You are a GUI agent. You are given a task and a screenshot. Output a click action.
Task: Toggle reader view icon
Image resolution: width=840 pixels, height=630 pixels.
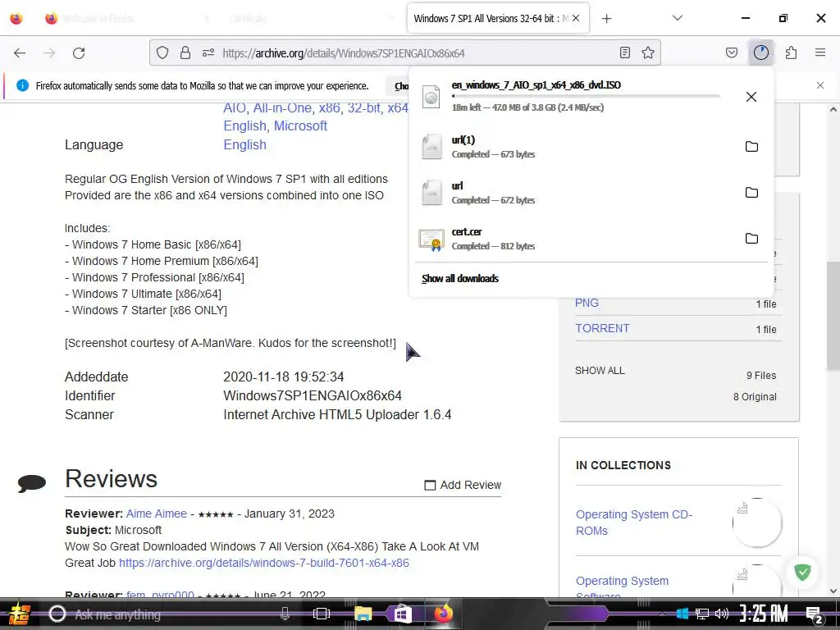[624, 52]
